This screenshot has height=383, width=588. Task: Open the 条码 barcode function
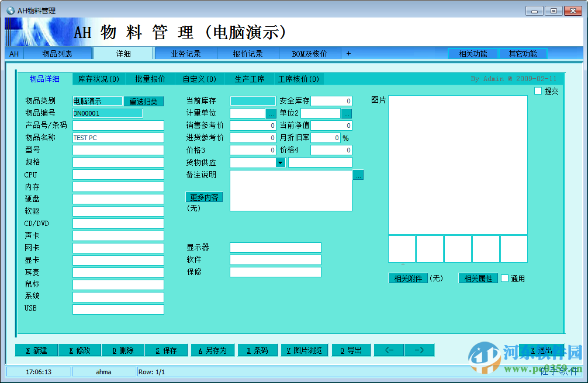pyautogui.click(x=257, y=350)
